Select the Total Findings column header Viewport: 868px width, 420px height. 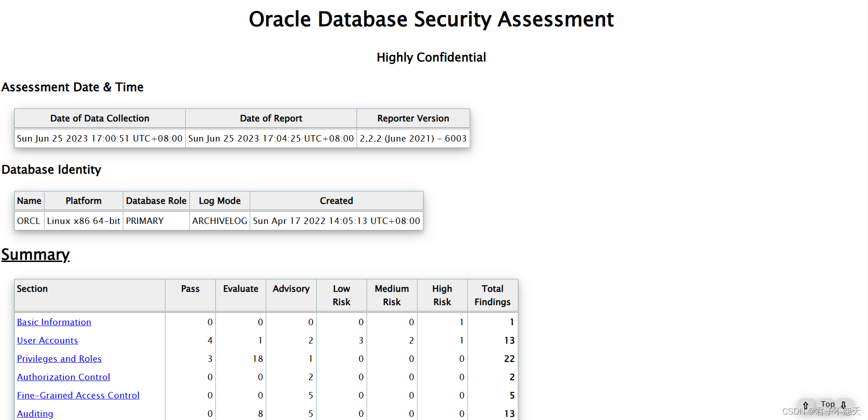pyautogui.click(x=493, y=295)
